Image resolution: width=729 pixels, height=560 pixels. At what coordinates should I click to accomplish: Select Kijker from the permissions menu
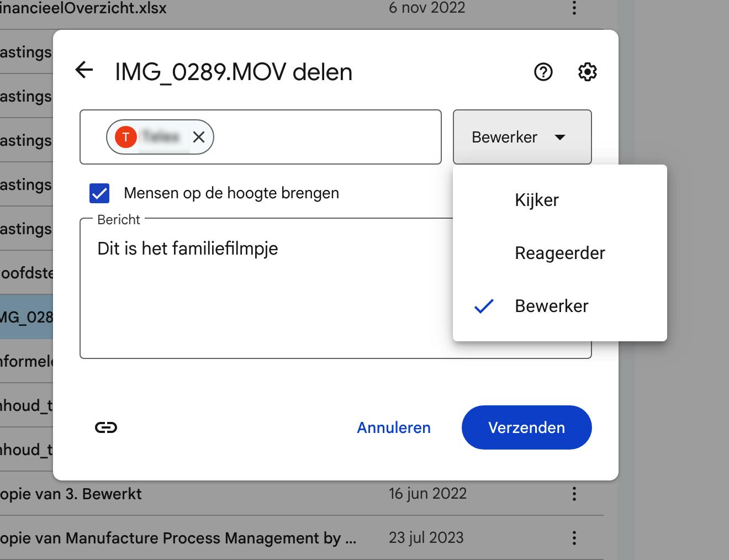click(536, 200)
